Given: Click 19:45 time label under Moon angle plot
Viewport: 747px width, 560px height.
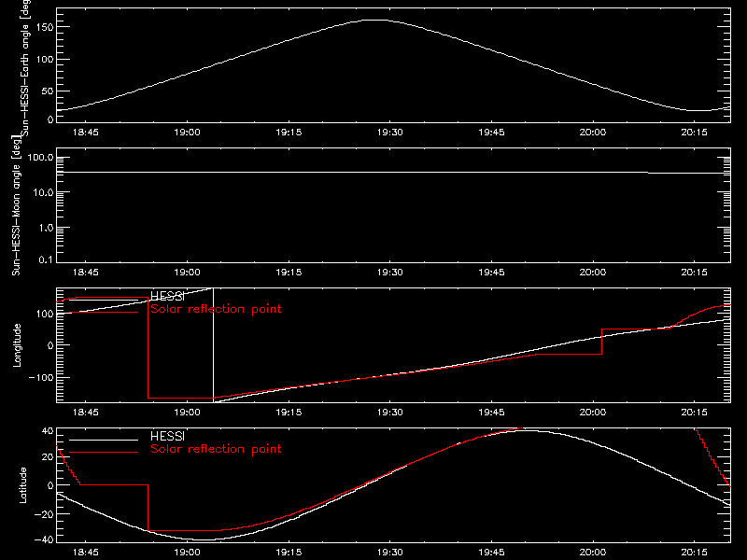Looking at the screenshot, I should click(x=492, y=273).
